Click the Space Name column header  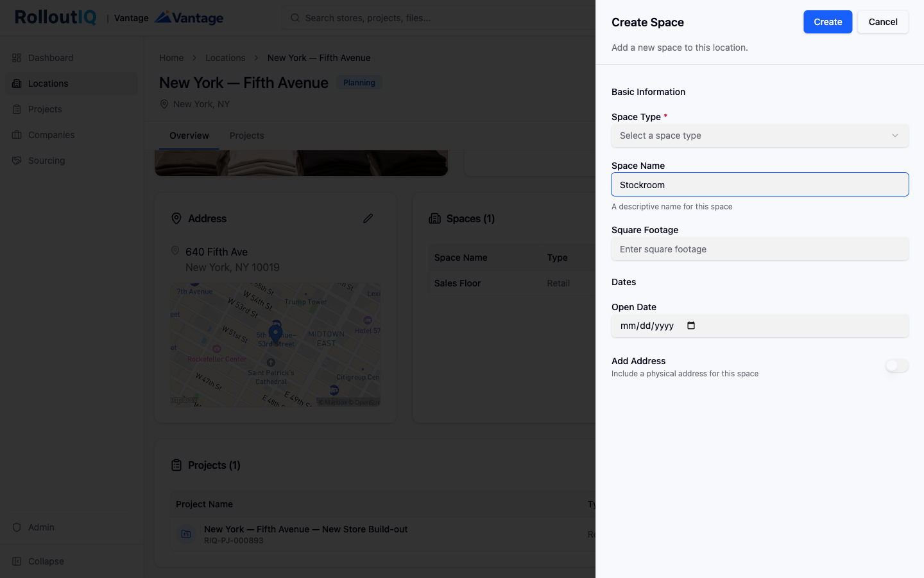(461, 258)
